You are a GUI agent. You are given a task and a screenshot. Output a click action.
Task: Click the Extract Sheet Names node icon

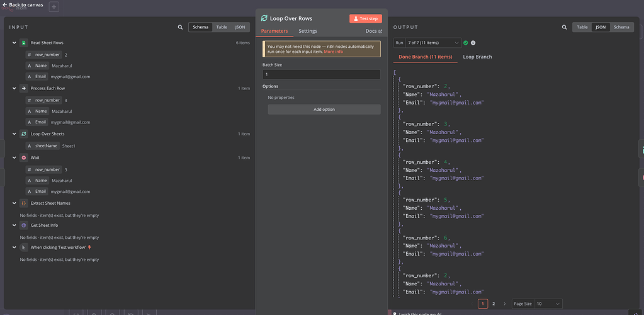[x=23, y=203]
